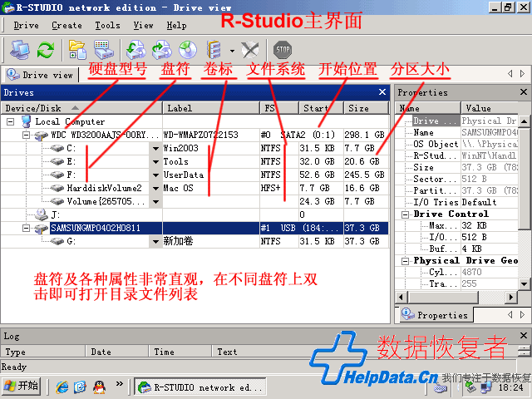The image size is (532, 399).
Task: Open the Help menu
Action: coord(176,25)
